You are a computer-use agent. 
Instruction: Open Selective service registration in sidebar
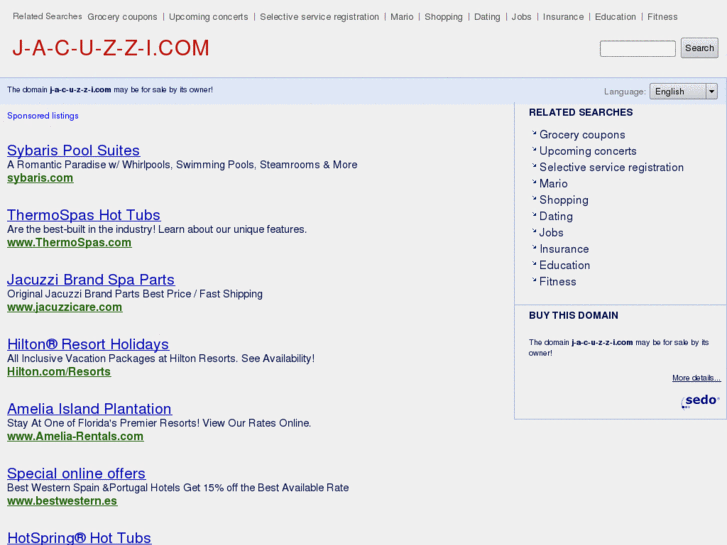(612, 167)
